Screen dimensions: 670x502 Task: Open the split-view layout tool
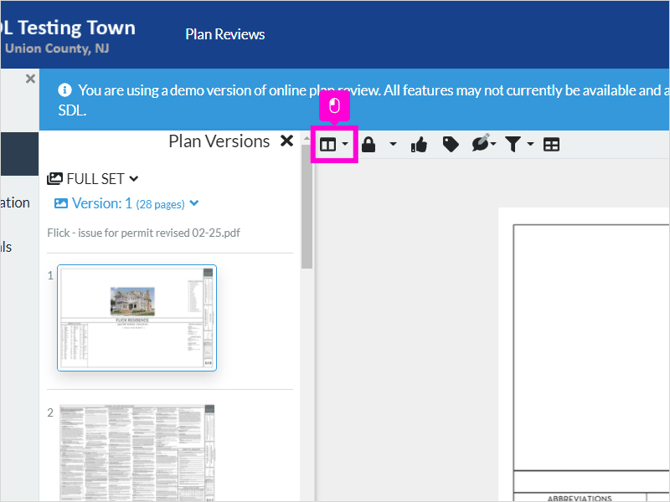[x=328, y=145]
